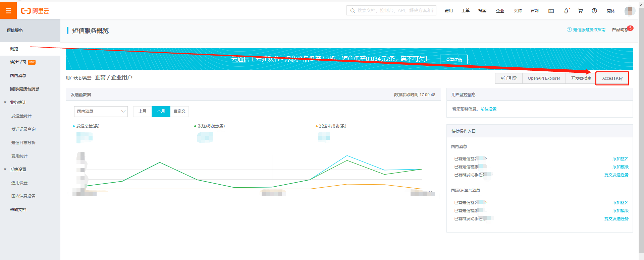Open the user avatar menu
644x260 pixels.
630,11
